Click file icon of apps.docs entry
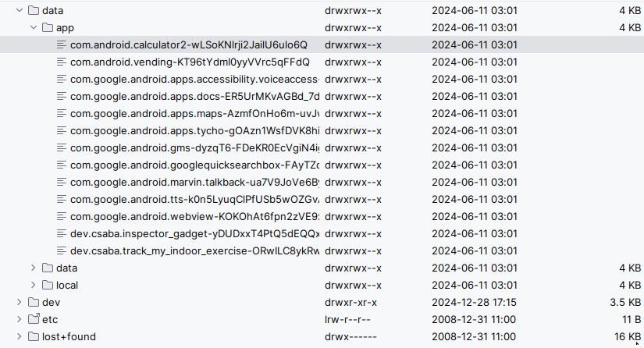Screen dimensions: 644x348 click(62, 97)
